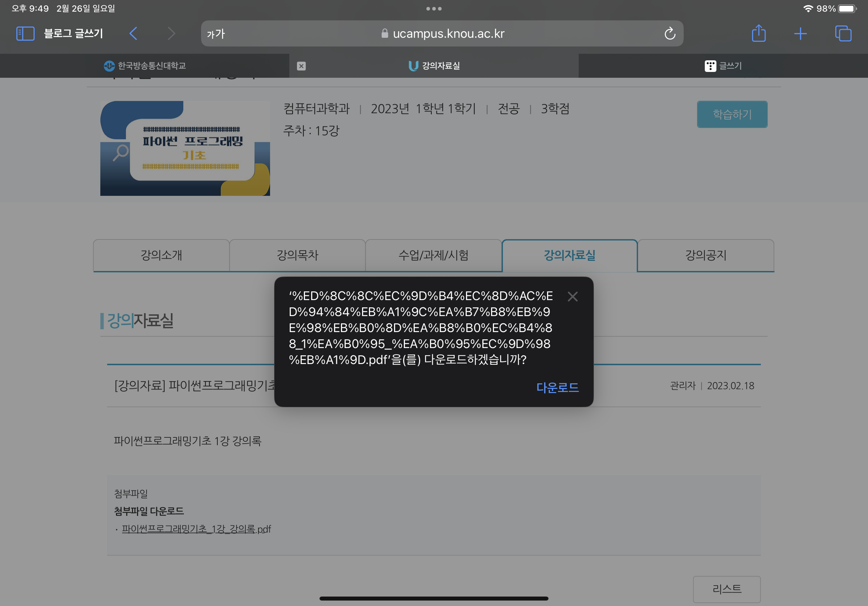Confirm with the 다운로드 button

(x=557, y=387)
